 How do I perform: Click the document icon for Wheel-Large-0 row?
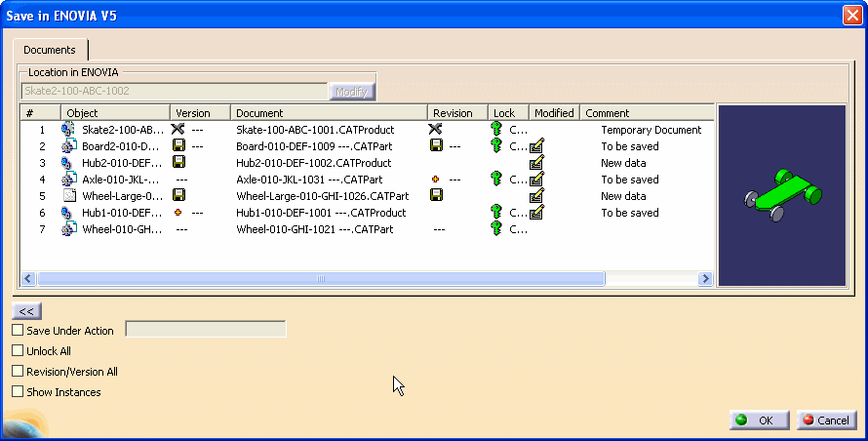pyautogui.click(x=69, y=196)
